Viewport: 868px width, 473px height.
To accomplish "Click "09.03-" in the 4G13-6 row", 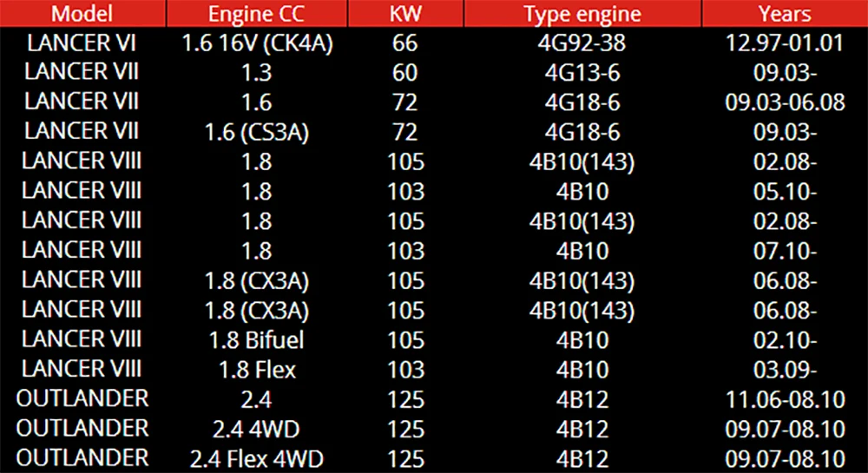I will pyautogui.click(x=785, y=73).
